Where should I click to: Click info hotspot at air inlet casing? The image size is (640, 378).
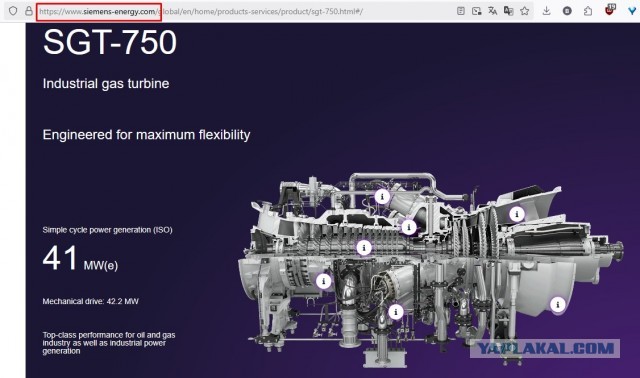(324, 281)
